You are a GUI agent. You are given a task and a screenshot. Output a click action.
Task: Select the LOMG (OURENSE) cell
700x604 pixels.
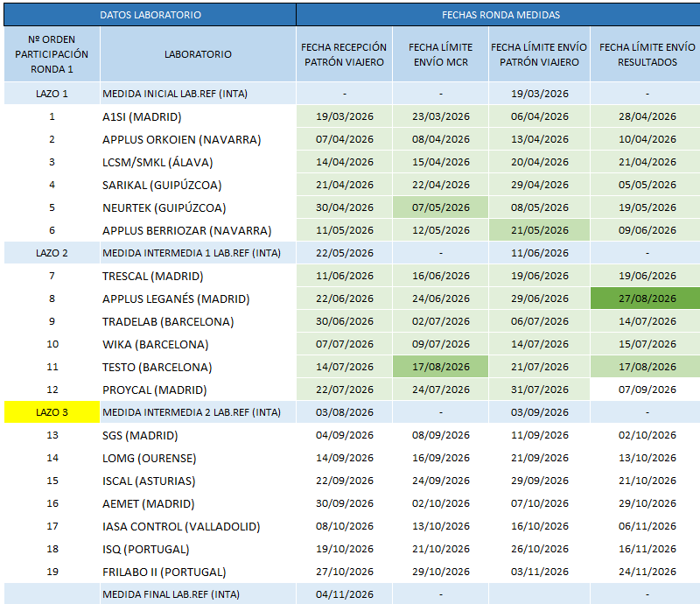click(198, 458)
